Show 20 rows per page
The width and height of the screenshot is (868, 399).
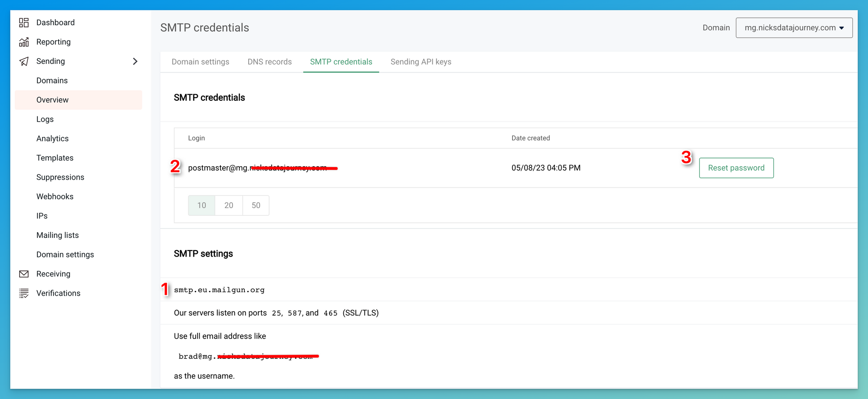[x=229, y=205]
